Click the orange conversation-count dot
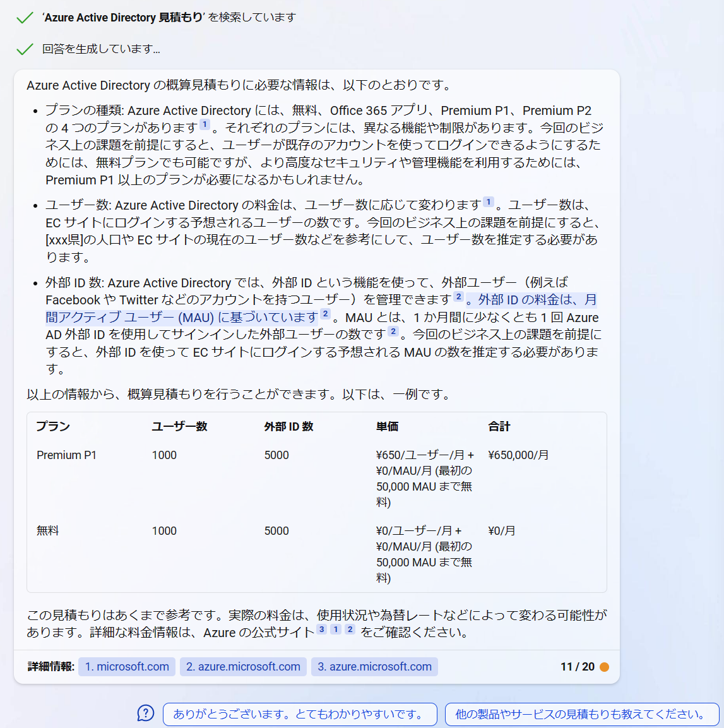This screenshot has height=728, width=724. 604,667
